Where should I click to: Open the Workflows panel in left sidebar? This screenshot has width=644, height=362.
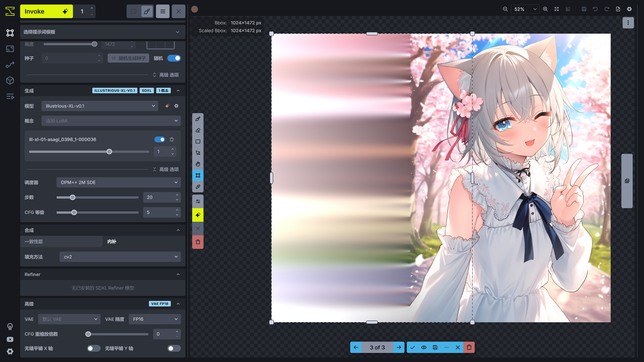coord(10,65)
